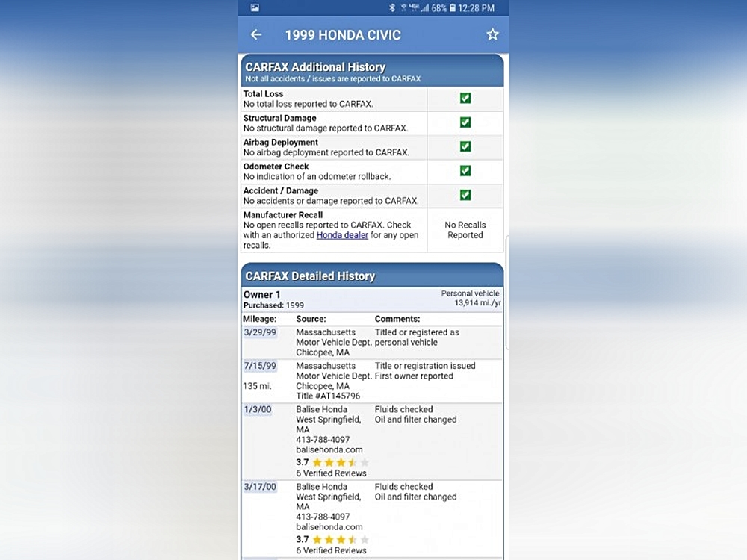This screenshot has height=560, width=747.
Task: Click the Total Loss green checkmark
Action: tap(465, 99)
